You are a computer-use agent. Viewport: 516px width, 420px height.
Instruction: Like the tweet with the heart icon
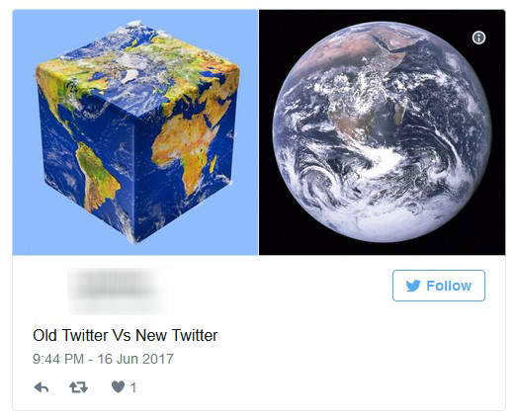[118, 387]
